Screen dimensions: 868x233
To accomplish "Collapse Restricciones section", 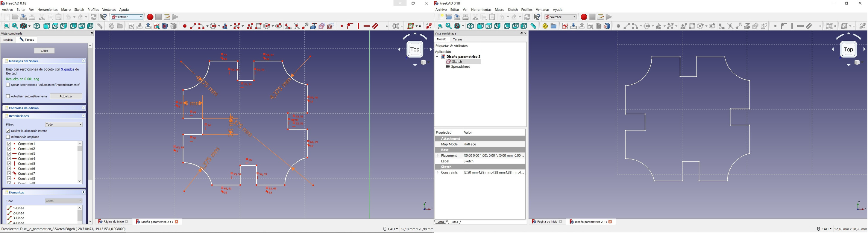I will [84, 116].
